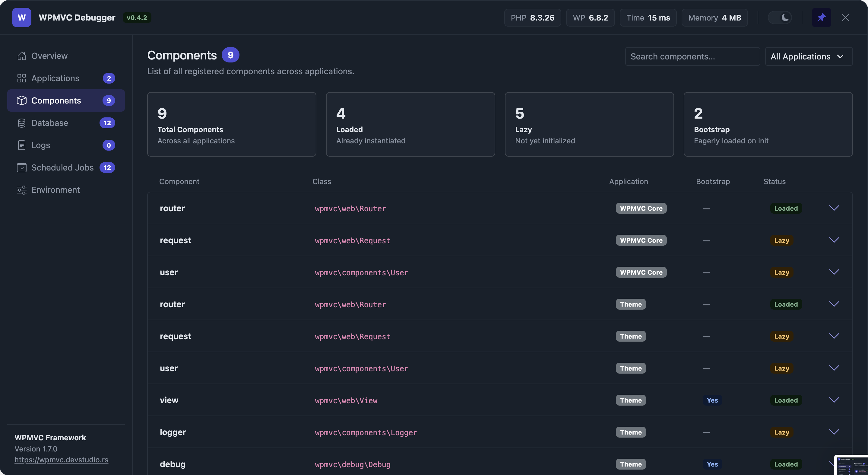Click the Bootstrap stat card
Screen dimensions: 868x475
coord(768,124)
